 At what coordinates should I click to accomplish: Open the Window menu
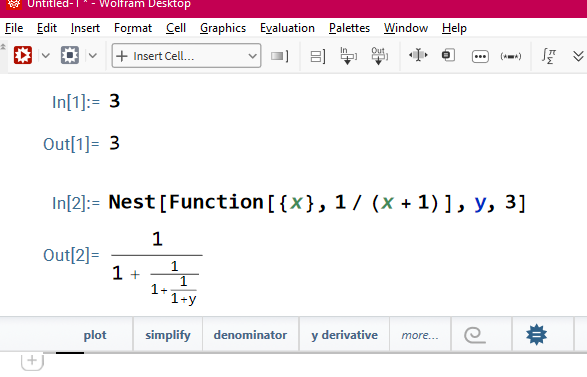pyautogui.click(x=406, y=28)
